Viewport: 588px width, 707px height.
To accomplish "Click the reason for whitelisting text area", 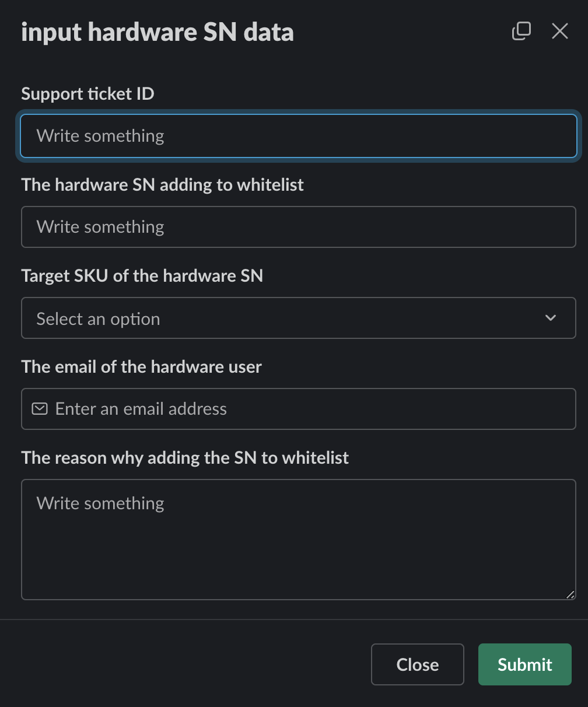I will tap(299, 540).
